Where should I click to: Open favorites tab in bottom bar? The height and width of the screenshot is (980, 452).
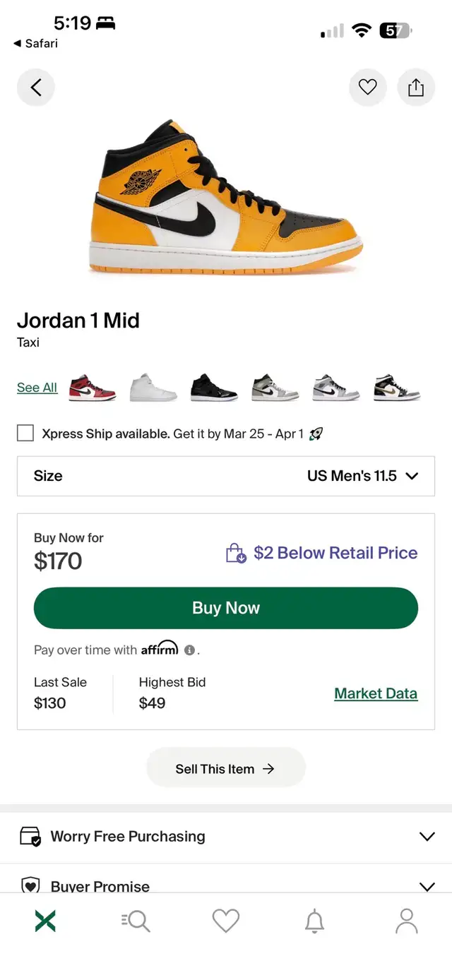[226, 921]
